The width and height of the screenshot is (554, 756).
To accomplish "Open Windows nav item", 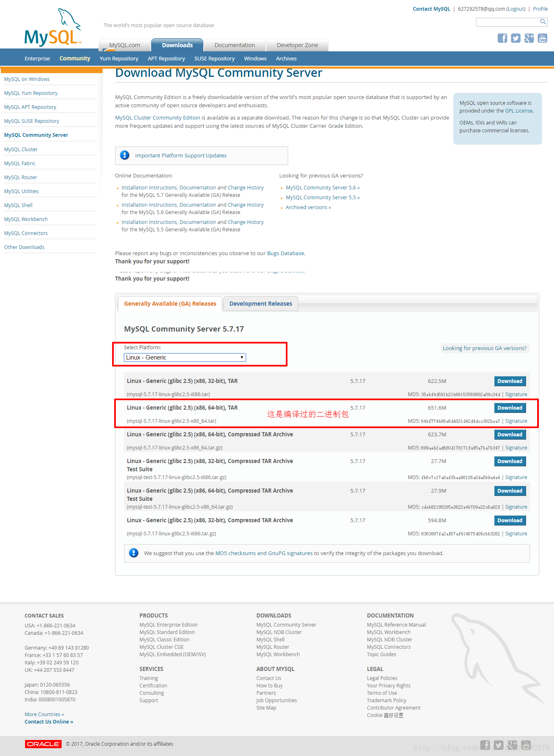I will tap(255, 59).
